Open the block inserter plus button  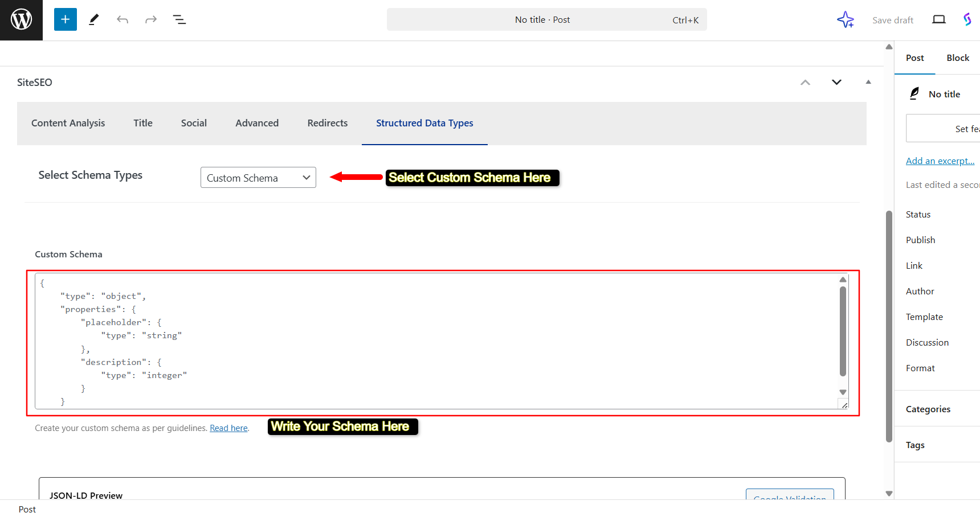tap(66, 20)
